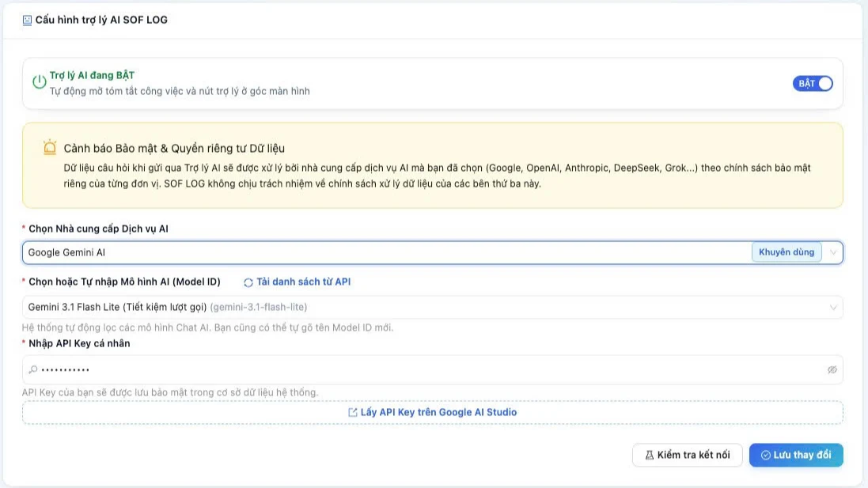This screenshot has height=488, width=868.
Task: Click label Nhập API Key cá nhân
Action: point(79,343)
